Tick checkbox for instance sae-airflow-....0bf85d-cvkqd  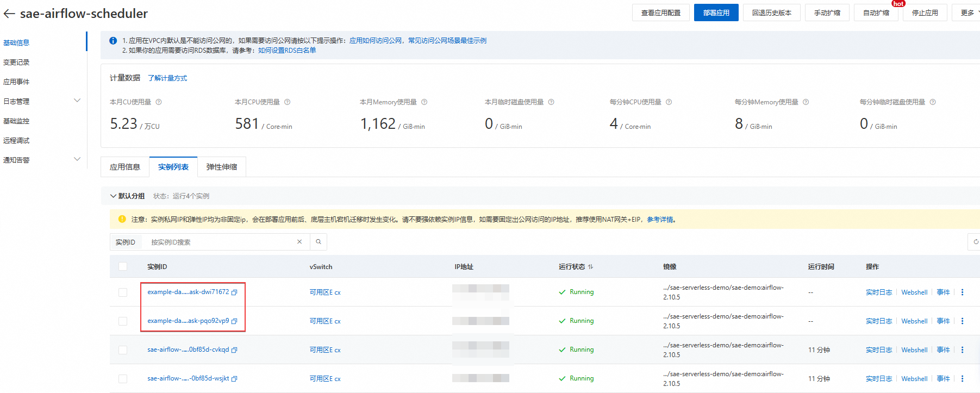pyautogui.click(x=123, y=350)
